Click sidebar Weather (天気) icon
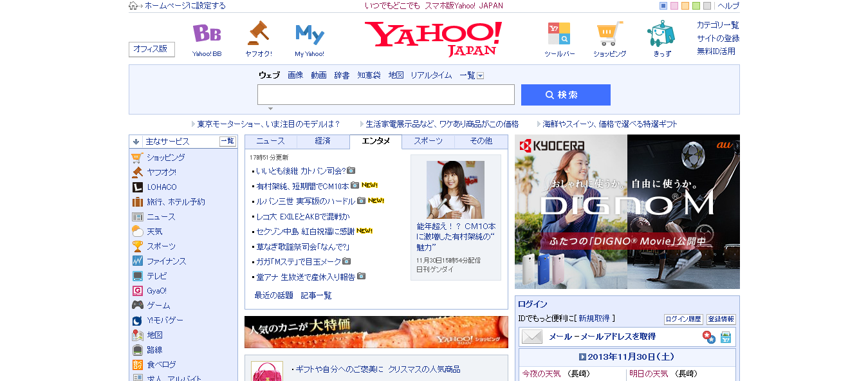The image size is (868, 381). [137, 232]
